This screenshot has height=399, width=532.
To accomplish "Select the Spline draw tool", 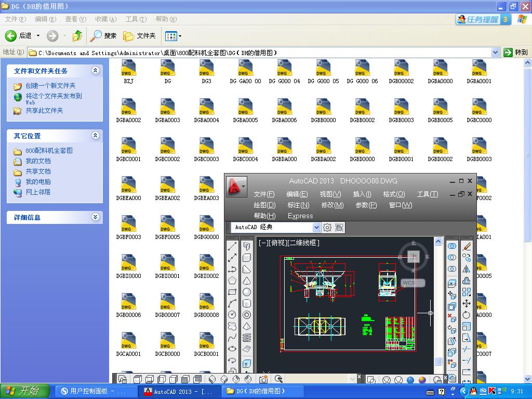I will [x=232, y=338].
